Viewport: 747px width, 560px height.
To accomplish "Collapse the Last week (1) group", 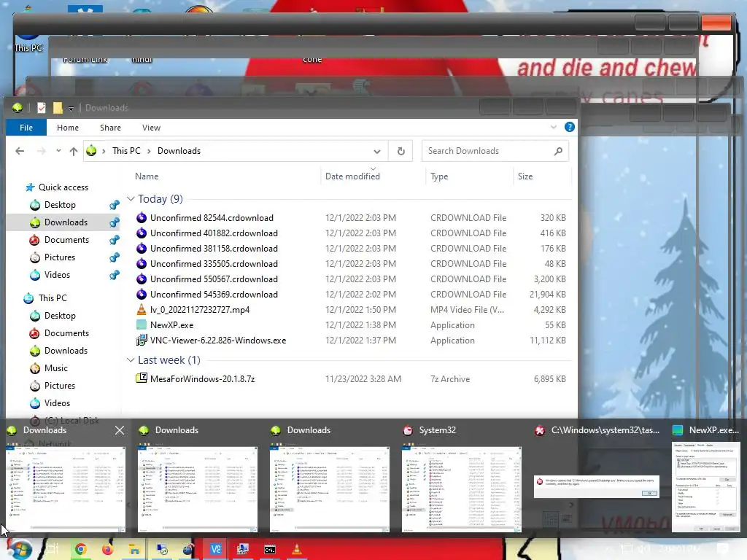I will pyautogui.click(x=131, y=360).
